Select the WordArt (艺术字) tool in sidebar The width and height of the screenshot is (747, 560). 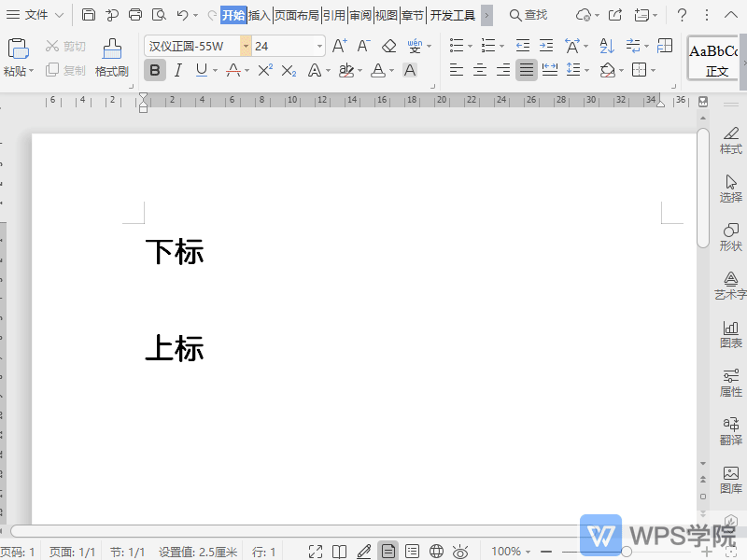pos(730,282)
